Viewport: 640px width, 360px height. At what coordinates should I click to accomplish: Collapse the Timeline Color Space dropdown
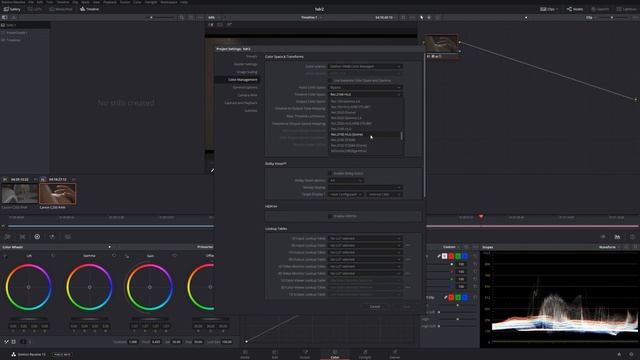pos(365,94)
